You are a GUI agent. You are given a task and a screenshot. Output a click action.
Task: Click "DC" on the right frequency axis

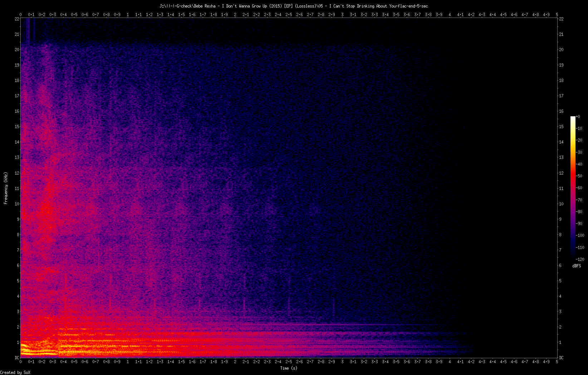tap(561, 358)
